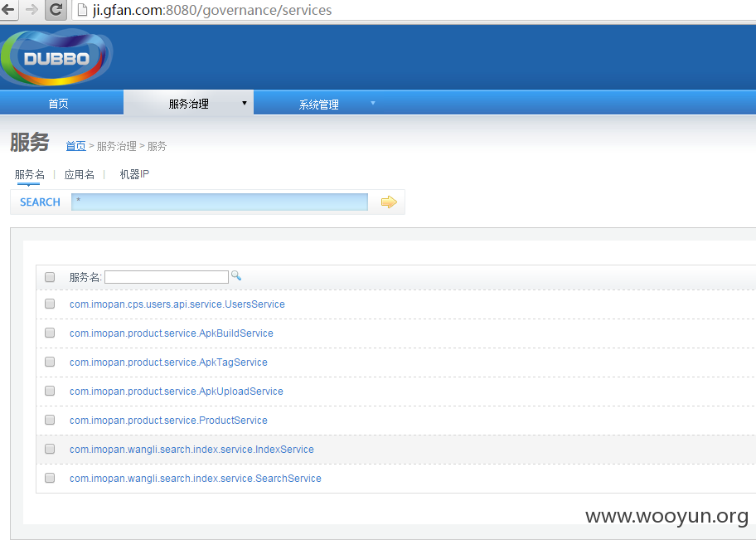
Task: Check the box for IndexService
Action: [x=50, y=449]
